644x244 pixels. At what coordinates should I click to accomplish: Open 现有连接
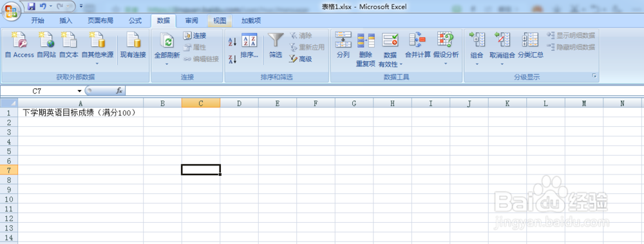[133, 46]
